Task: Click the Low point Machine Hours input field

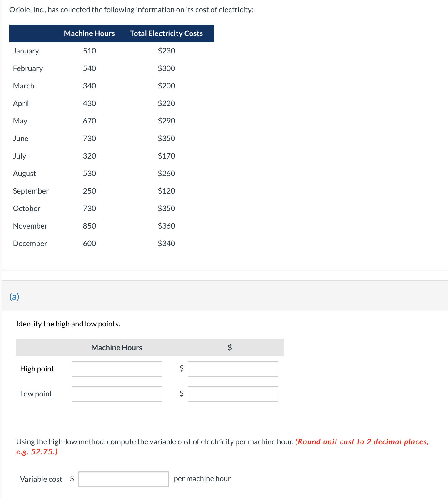Action: click(x=117, y=394)
